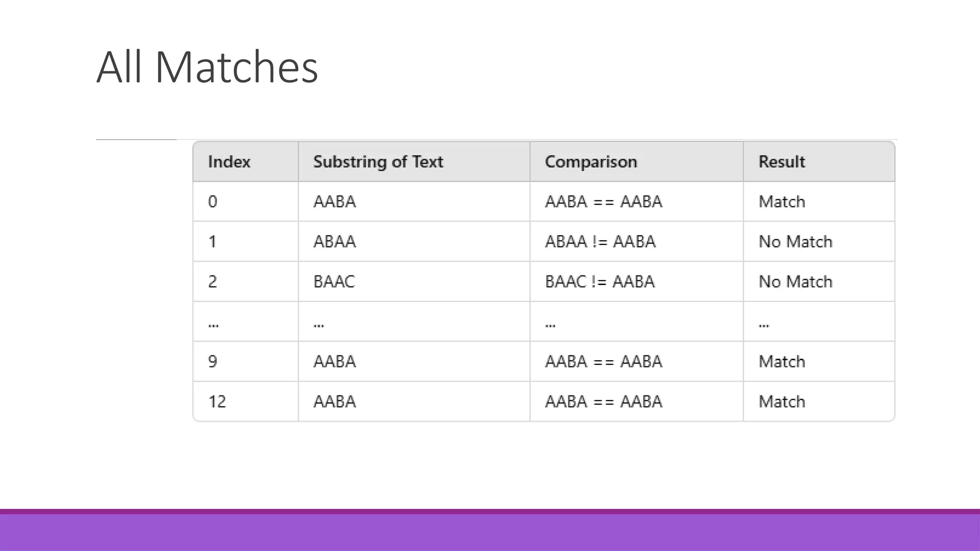This screenshot has height=551, width=980.
Task: Select the "Index" column header
Action: coord(229,162)
